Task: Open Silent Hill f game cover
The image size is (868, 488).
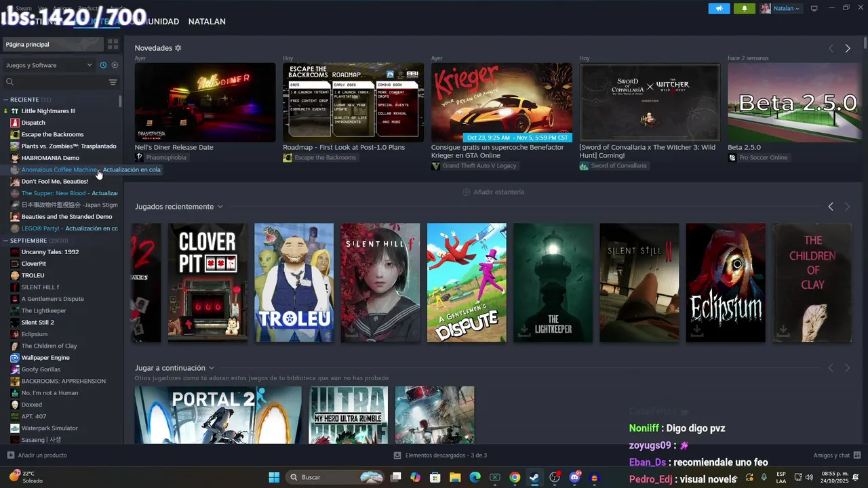Action: pyautogui.click(x=380, y=283)
